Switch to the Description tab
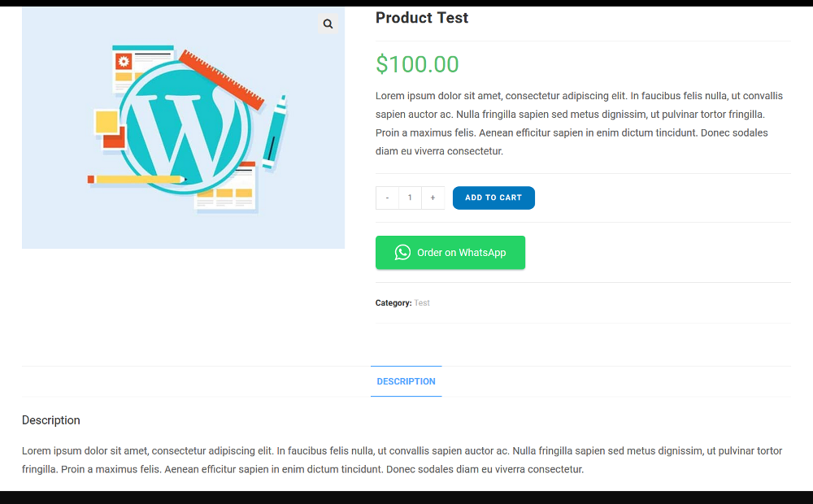The width and height of the screenshot is (813, 504). coord(406,381)
